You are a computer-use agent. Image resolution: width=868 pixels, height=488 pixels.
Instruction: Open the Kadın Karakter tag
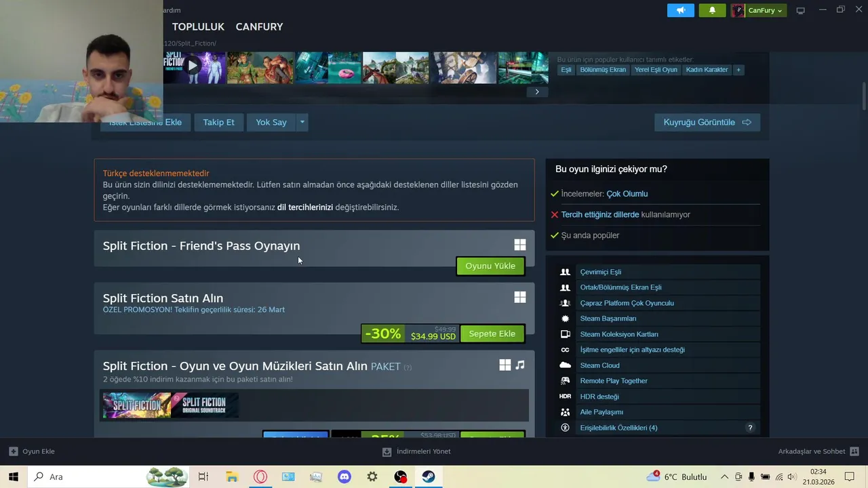click(707, 70)
